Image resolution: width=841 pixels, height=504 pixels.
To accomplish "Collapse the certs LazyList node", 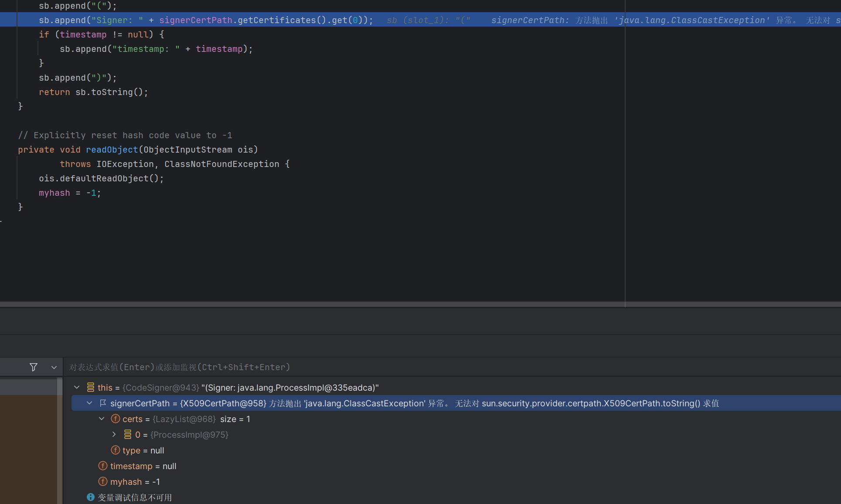I will 102,419.
